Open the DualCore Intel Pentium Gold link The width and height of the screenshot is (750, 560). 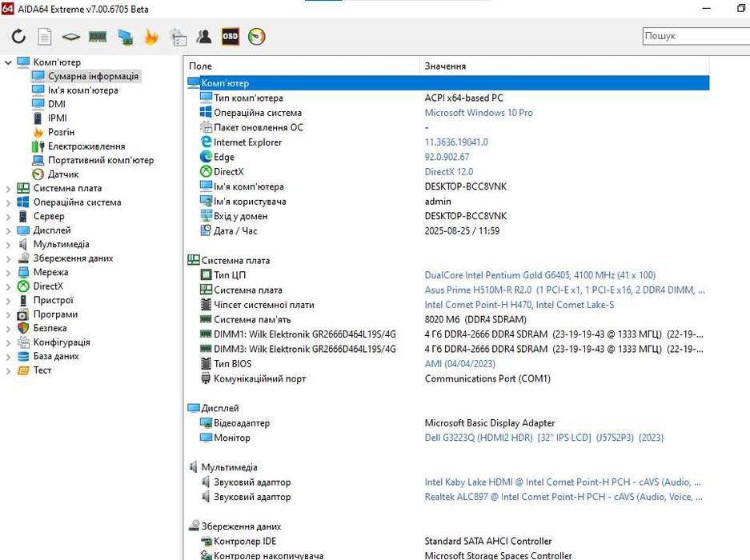pos(540,275)
